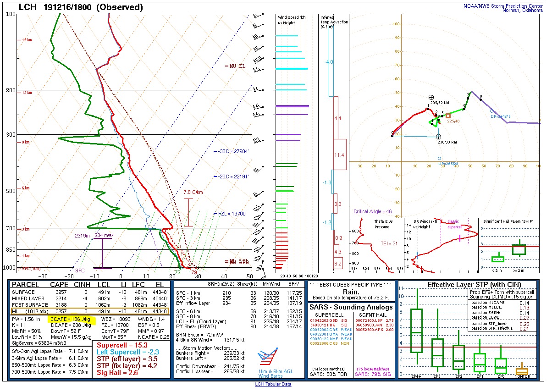The height and width of the screenshot is (392, 552).
Task: Click the orange NONTOR box plot
Action: (522, 371)
